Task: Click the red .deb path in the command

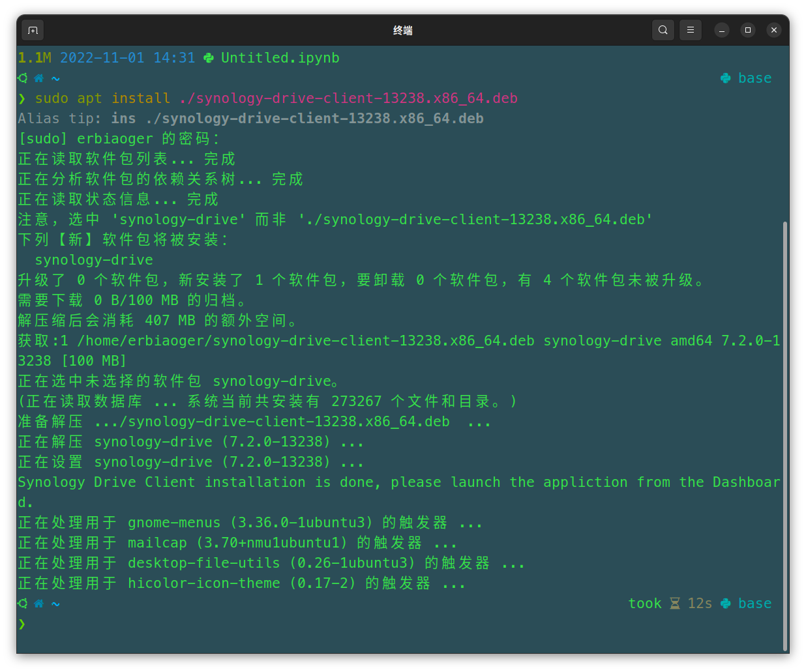Action: tap(348, 98)
